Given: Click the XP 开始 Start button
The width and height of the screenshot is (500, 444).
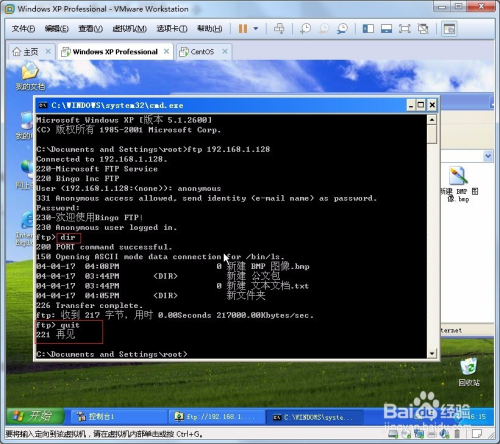Looking at the screenshot, I should pos(35,416).
